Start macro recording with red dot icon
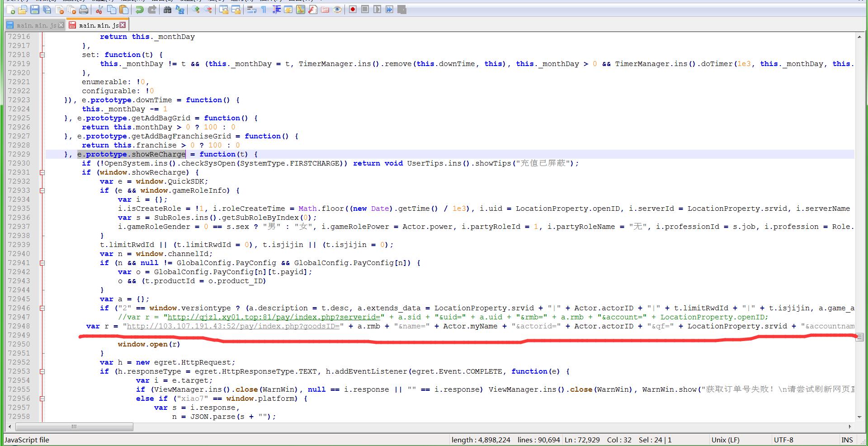The height and width of the screenshot is (446, 868). [353, 9]
